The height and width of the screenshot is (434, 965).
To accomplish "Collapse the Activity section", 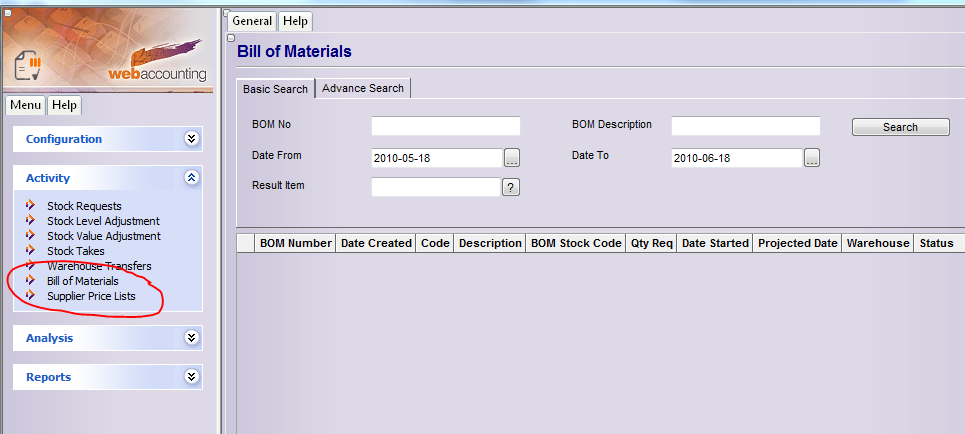I will click(x=192, y=178).
